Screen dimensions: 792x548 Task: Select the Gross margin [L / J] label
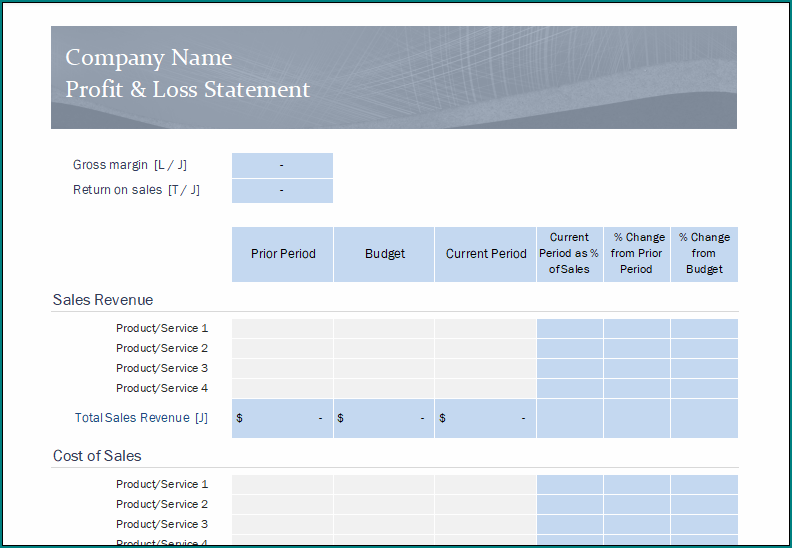[130, 165]
